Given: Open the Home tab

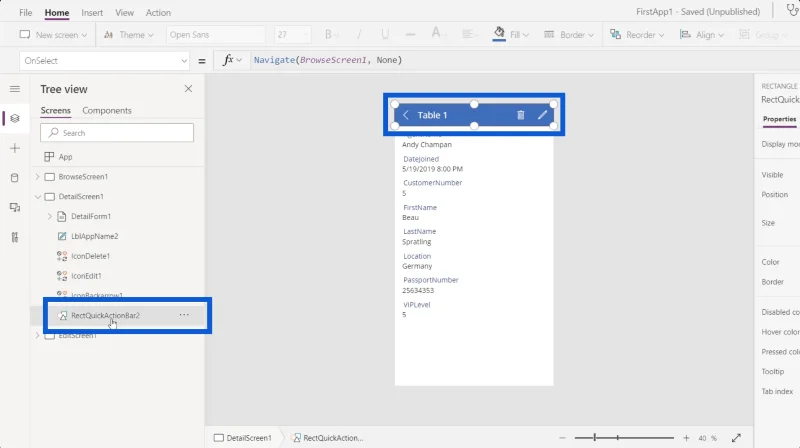Looking at the screenshot, I should tap(57, 12).
